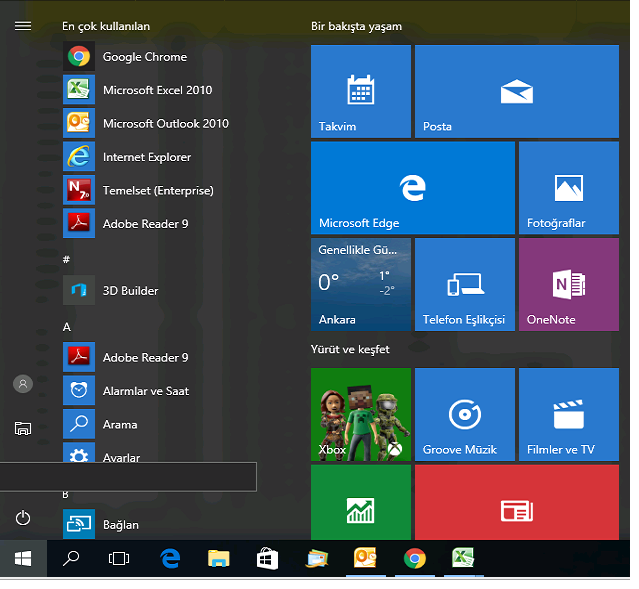Screen dimensions: 639x589
Task: Open the power options button
Action: click(23, 518)
